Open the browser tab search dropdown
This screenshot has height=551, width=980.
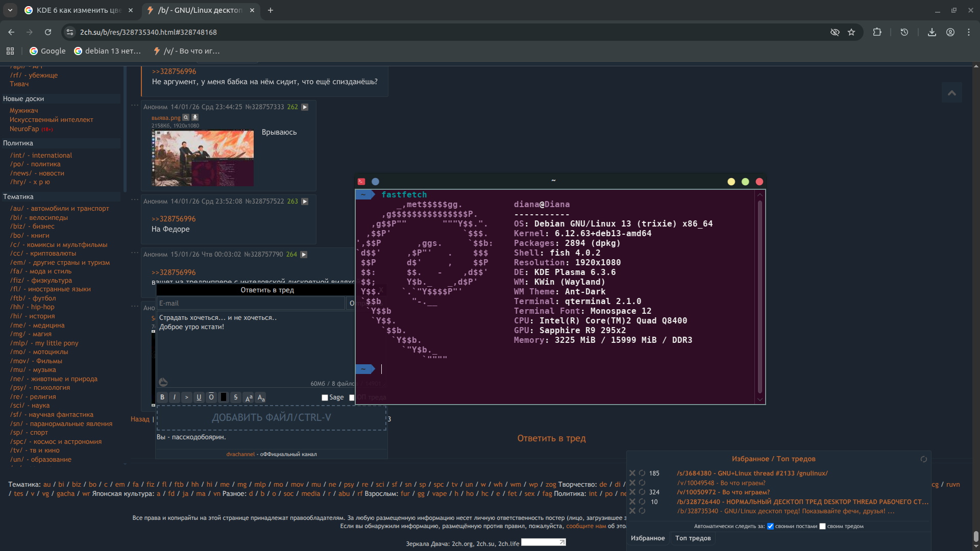point(10,10)
